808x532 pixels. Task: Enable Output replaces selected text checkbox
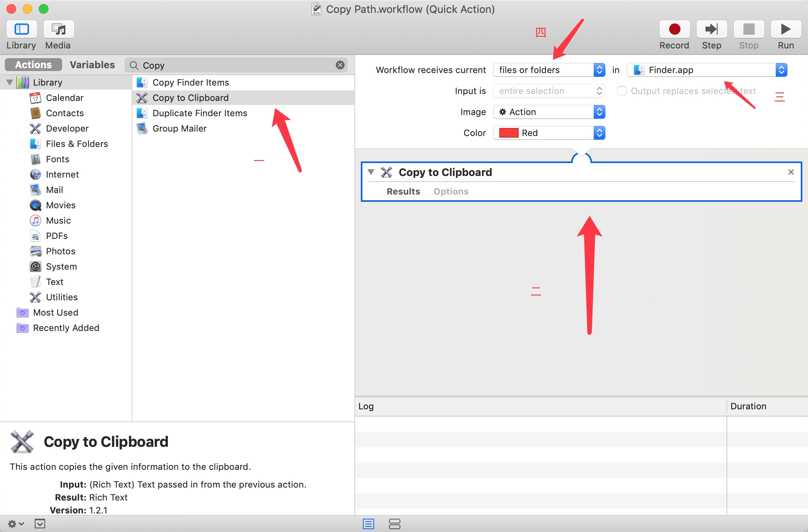tap(622, 91)
